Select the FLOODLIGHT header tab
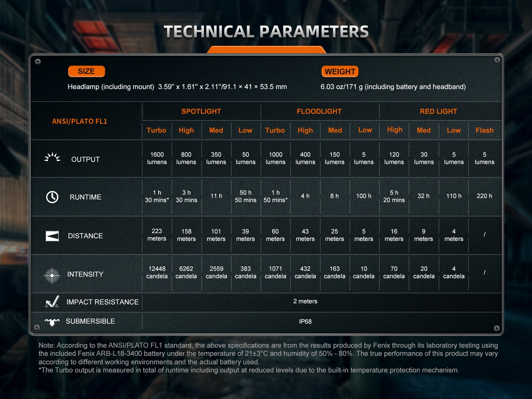 pos(319,111)
